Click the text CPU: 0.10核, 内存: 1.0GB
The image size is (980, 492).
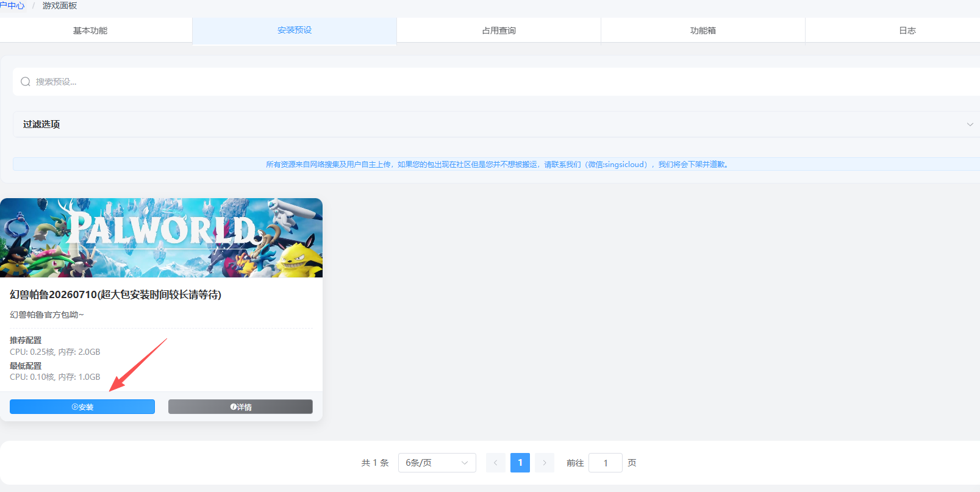coord(55,377)
